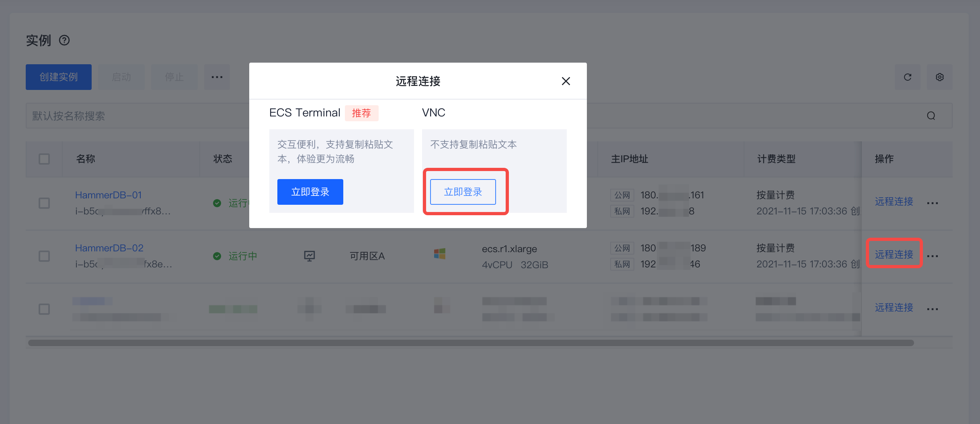Screen dimensions: 980x424
Task: Refresh the instance list
Action: 908,77
